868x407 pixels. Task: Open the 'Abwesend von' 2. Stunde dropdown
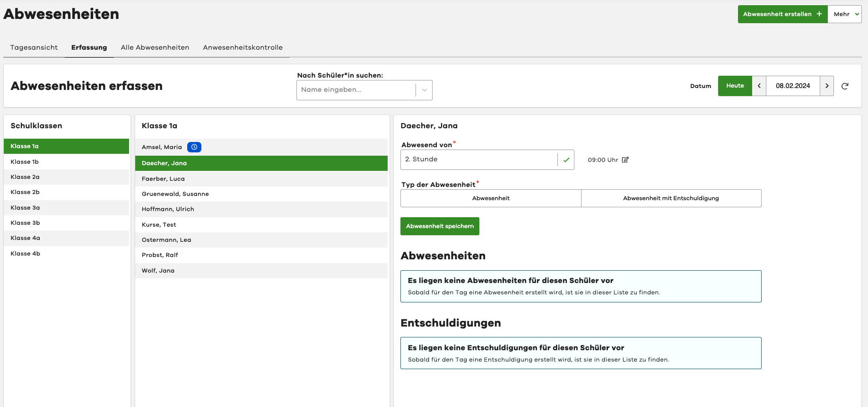pos(478,160)
